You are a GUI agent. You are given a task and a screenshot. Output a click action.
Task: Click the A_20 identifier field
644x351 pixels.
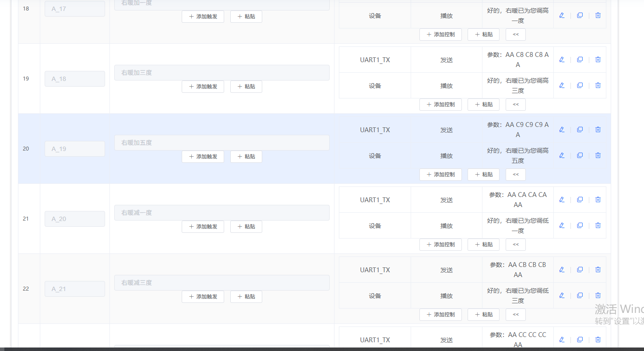[x=74, y=219]
